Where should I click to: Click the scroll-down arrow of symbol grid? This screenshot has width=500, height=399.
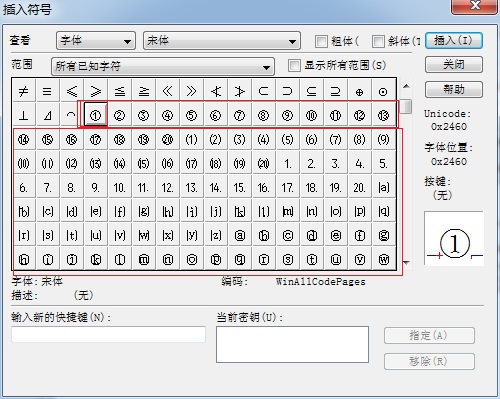(x=406, y=263)
